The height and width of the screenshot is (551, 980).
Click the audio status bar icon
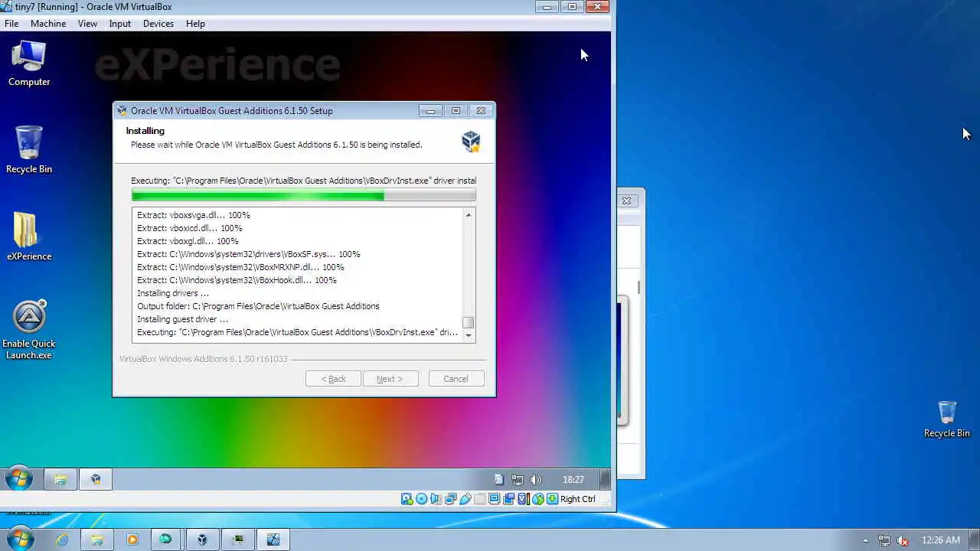(436, 499)
